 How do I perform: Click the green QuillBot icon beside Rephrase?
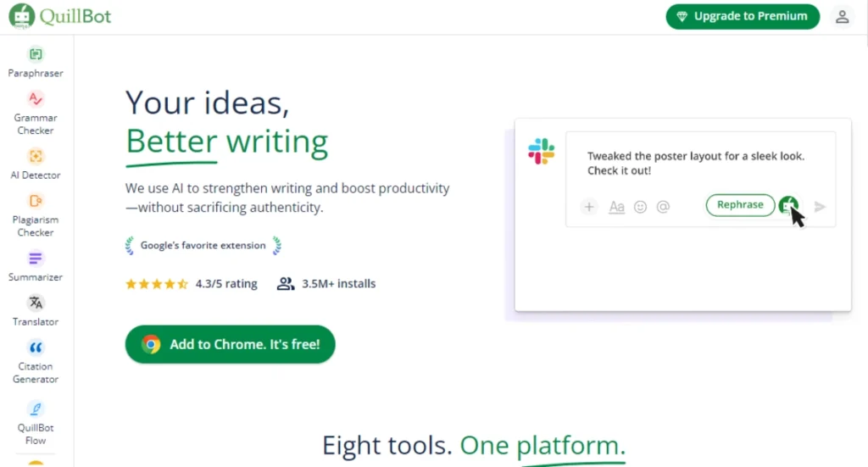coord(788,205)
